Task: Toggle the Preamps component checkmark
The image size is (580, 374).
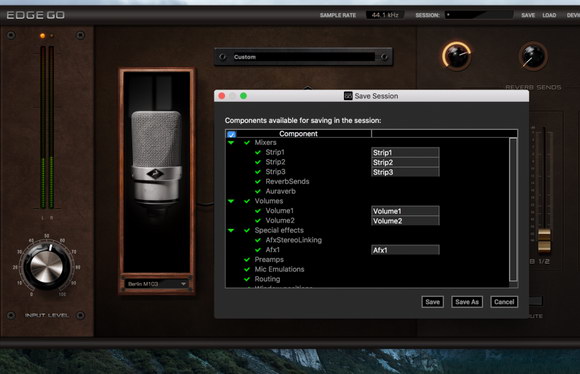Action: click(x=247, y=260)
